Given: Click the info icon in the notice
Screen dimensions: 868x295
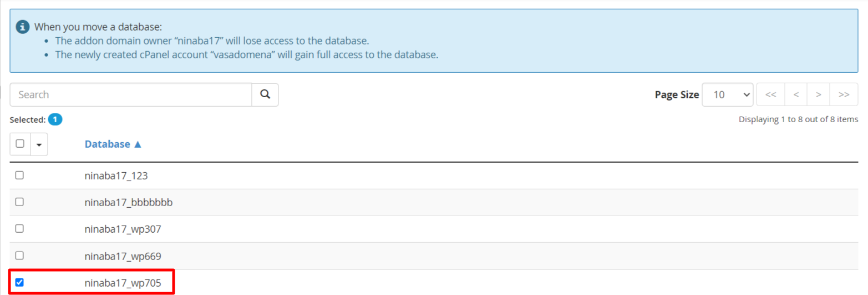Looking at the screenshot, I should (x=23, y=26).
